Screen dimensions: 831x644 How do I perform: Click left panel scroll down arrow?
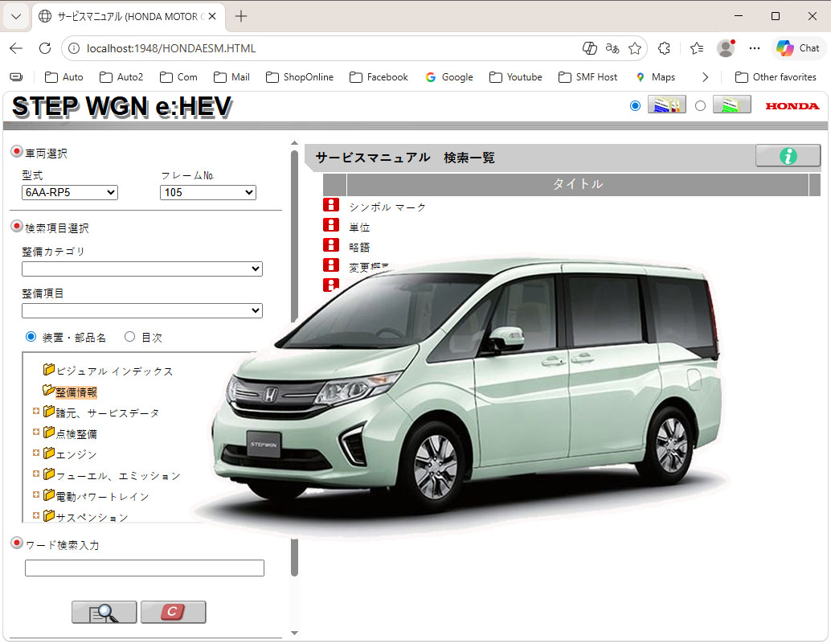click(x=295, y=633)
